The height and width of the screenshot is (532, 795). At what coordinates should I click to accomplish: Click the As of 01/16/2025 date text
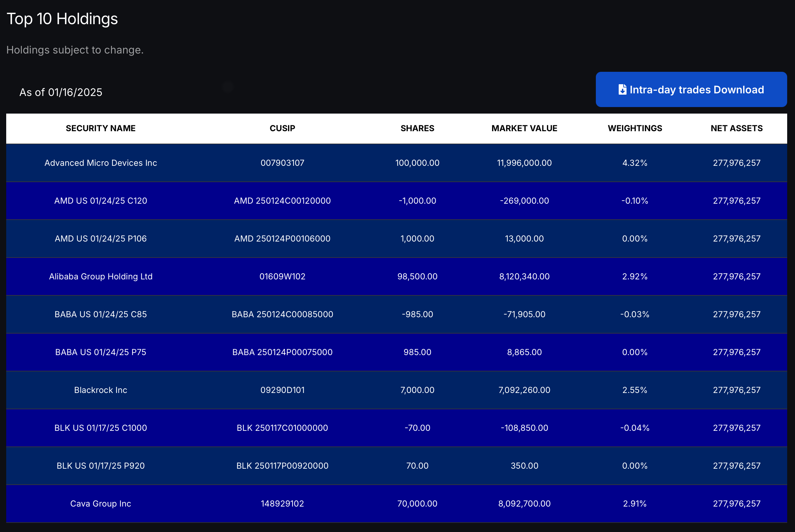pos(61,92)
